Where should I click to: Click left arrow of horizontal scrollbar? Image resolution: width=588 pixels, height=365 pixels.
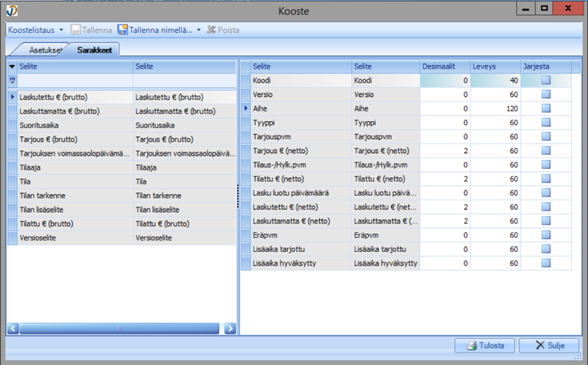13,328
